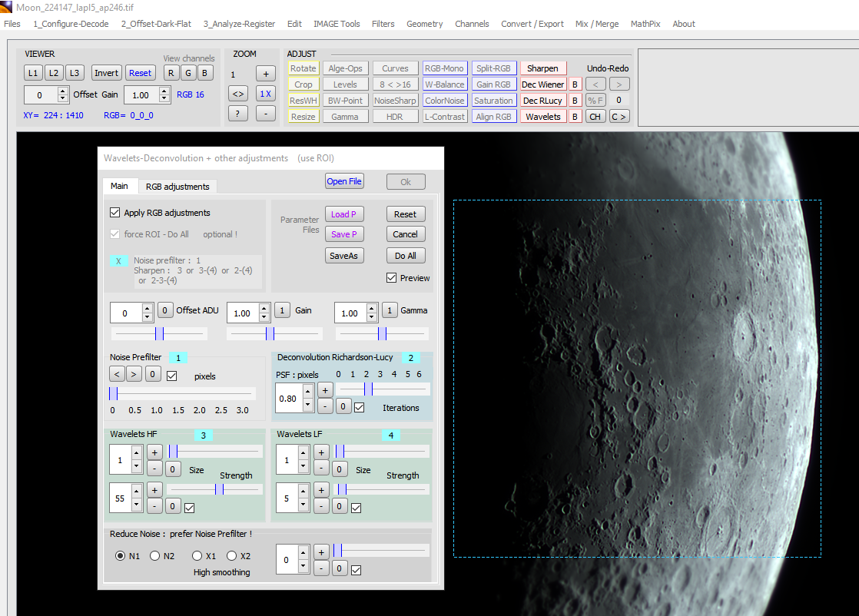This screenshot has height=616, width=859.
Task: Select the N2 noise reduction option
Action: click(x=154, y=556)
